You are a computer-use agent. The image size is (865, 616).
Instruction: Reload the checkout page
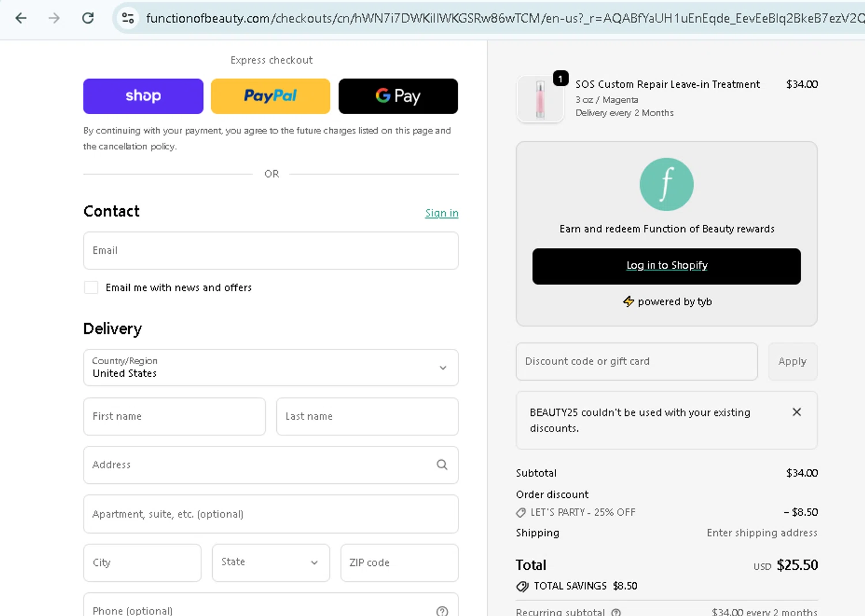(88, 18)
